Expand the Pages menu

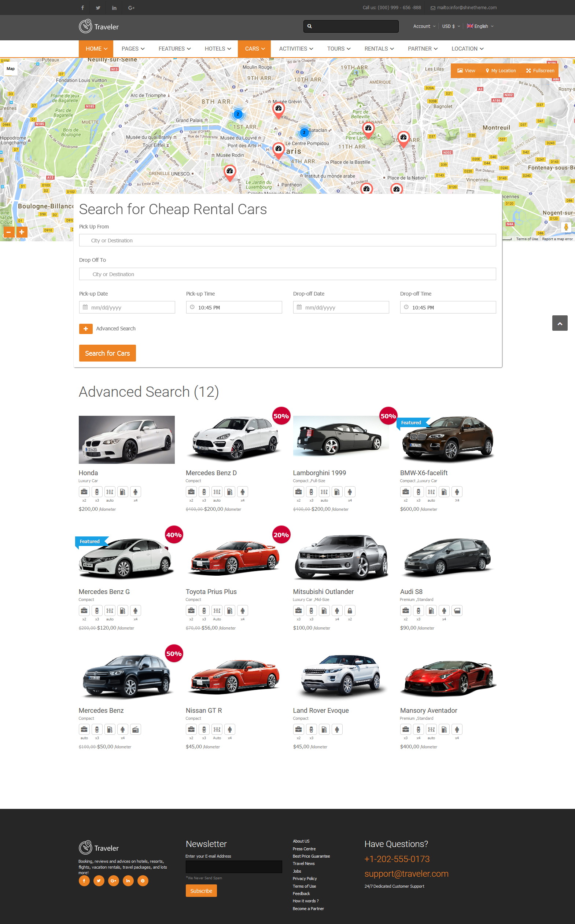click(133, 49)
